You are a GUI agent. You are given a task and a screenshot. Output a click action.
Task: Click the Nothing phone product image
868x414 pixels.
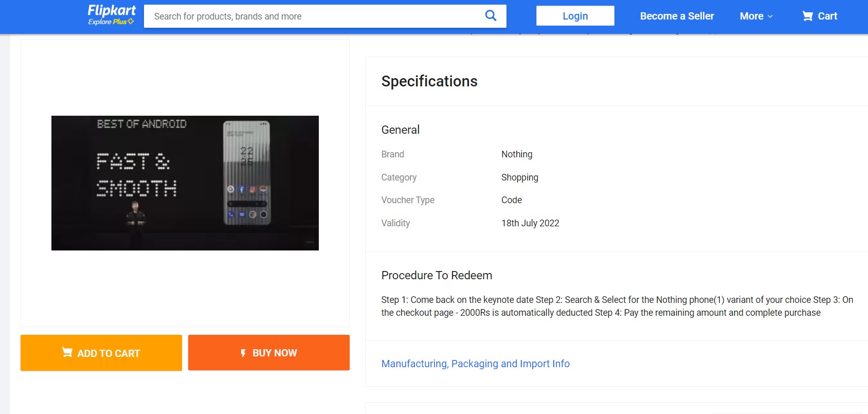185,183
